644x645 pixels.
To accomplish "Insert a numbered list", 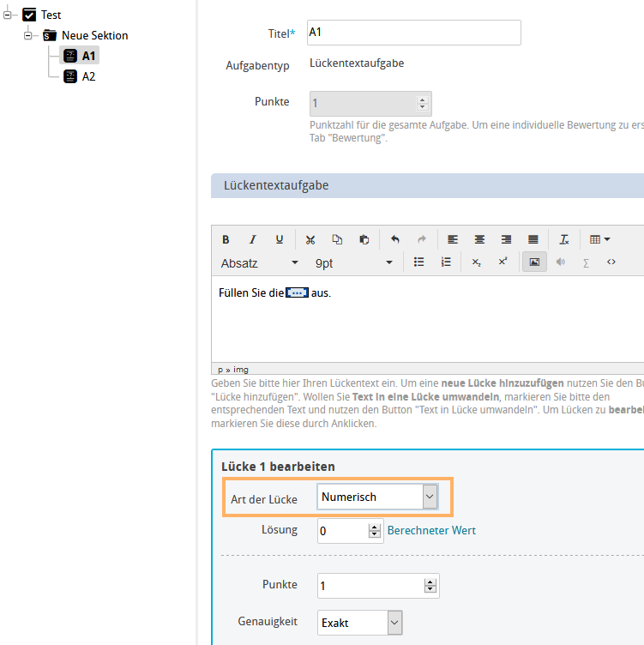I will (x=446, y=262).
